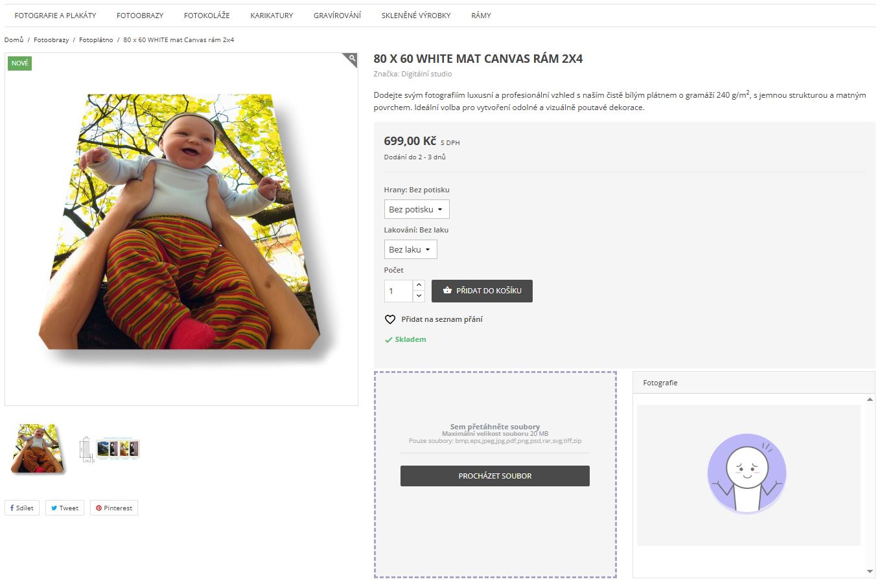Select the baby canvas thumbnail
The height and width of the screenshot is (588, 882).
(x=38, y=448)
